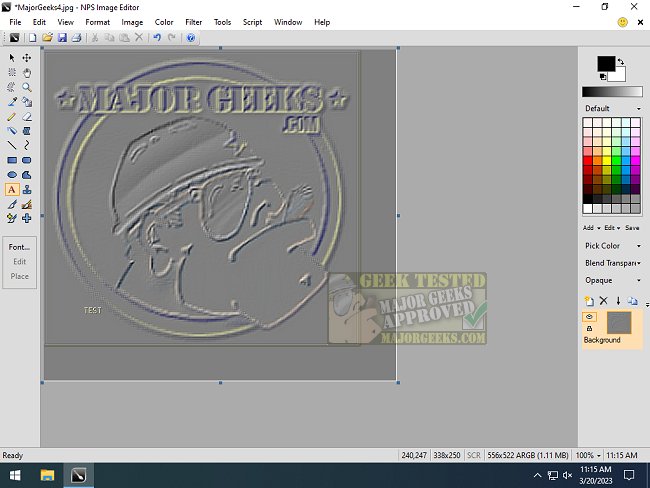The width and height of the screenshot is (650, 488).
Task: Select the Text tool marked A
Action: pyautogui.click(x=12, y=190)
